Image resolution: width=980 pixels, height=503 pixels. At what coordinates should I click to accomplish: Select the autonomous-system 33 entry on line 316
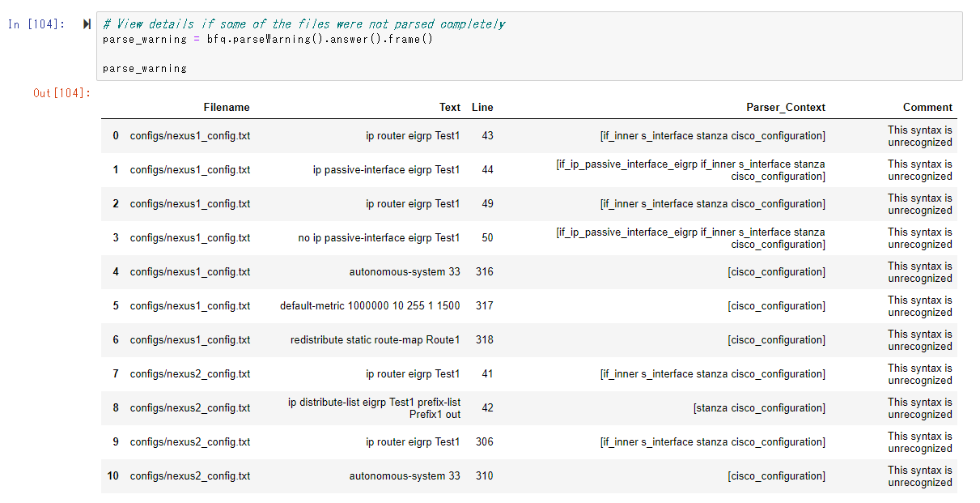coord(405,272)
